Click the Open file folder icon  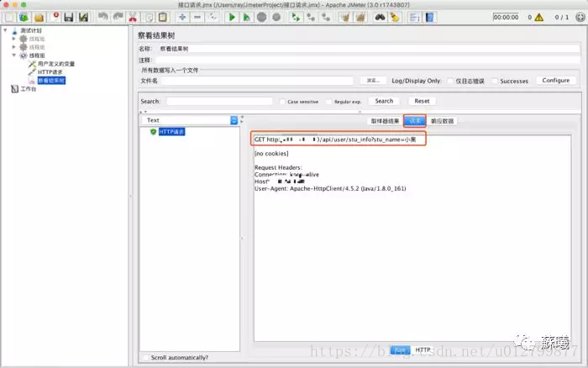39,18
